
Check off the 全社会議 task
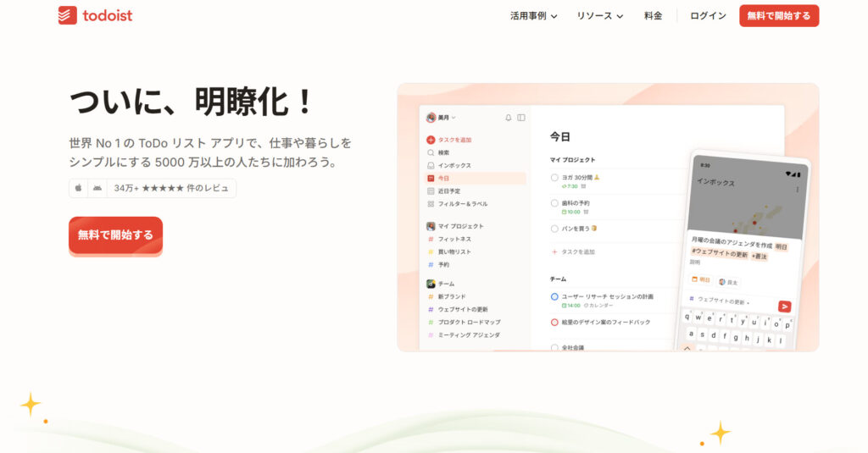[554, 347]
